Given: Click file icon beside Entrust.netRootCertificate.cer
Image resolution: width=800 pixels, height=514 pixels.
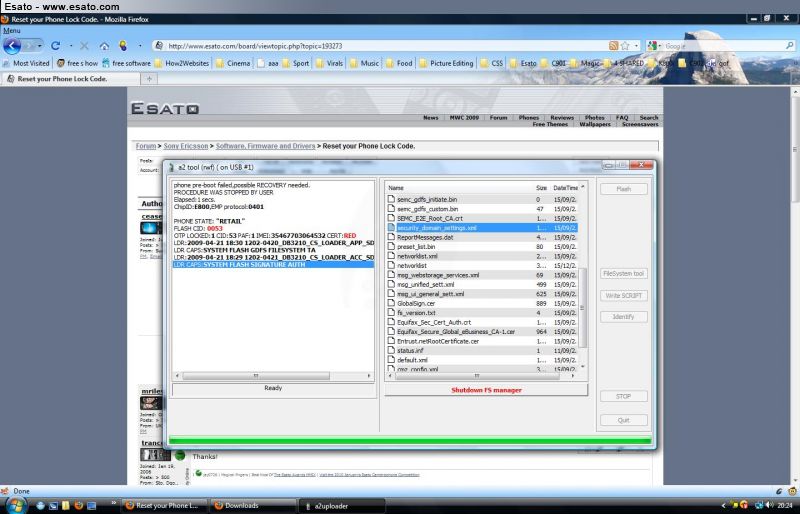Looking at the screenshot, I should click(x=391, y=341).
